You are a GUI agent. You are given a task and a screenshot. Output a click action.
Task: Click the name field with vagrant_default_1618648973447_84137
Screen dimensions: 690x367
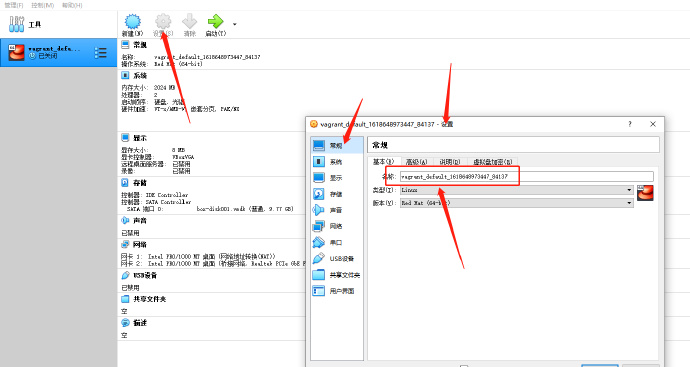[x=526, y=176]
